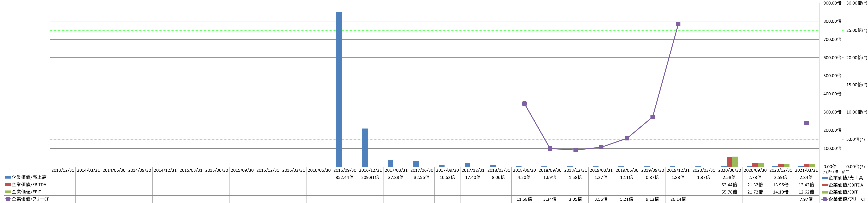Click the 2020/03/31 date header
Screen dimensions: 868x203
coord(704,170)
